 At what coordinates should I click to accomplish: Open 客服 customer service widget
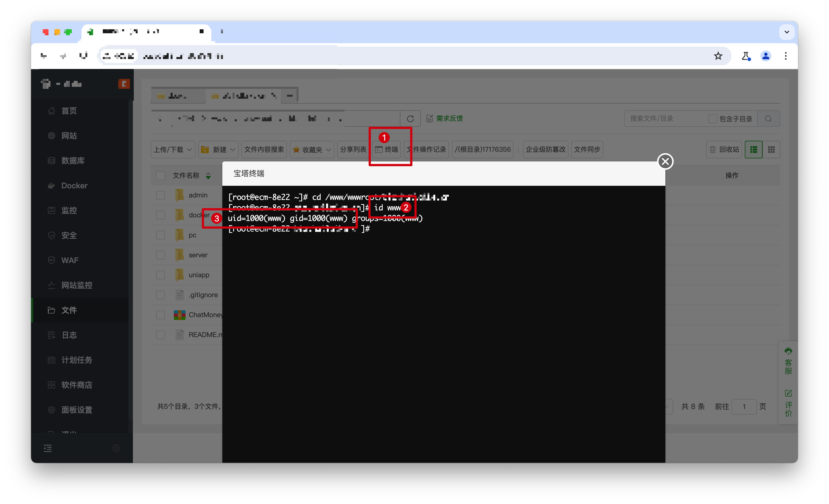point(788,362)
